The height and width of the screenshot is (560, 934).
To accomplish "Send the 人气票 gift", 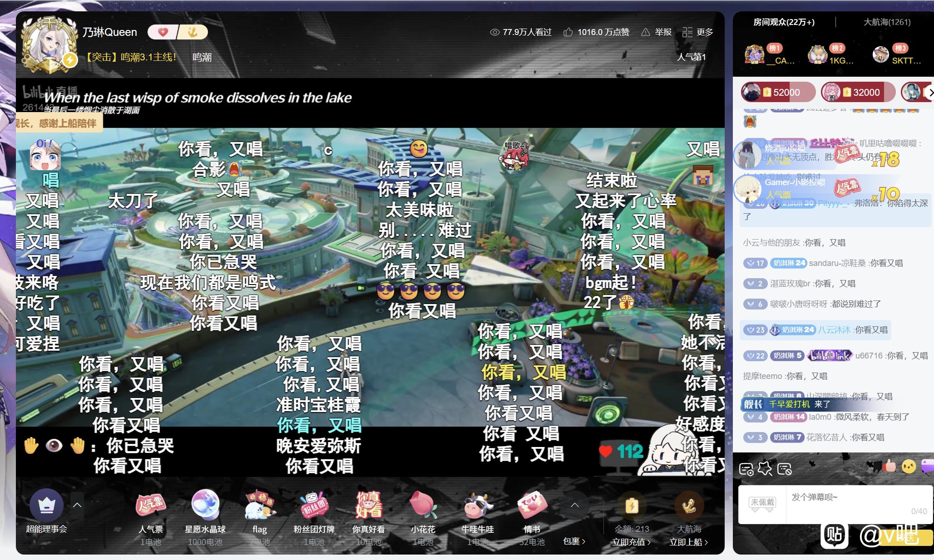I will click(151, 505).
